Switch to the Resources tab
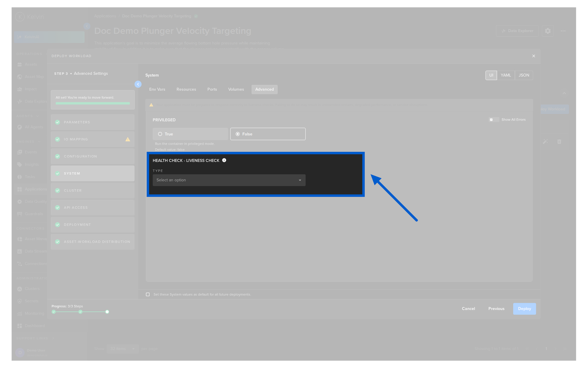This screenshot has height=368, width=588. [x=186, y=89]
